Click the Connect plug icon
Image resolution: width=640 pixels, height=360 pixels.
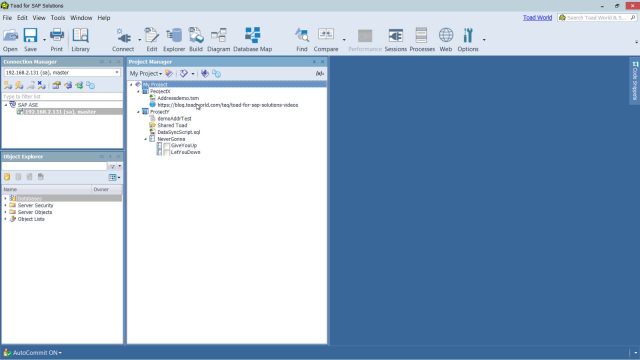[123, 36]
